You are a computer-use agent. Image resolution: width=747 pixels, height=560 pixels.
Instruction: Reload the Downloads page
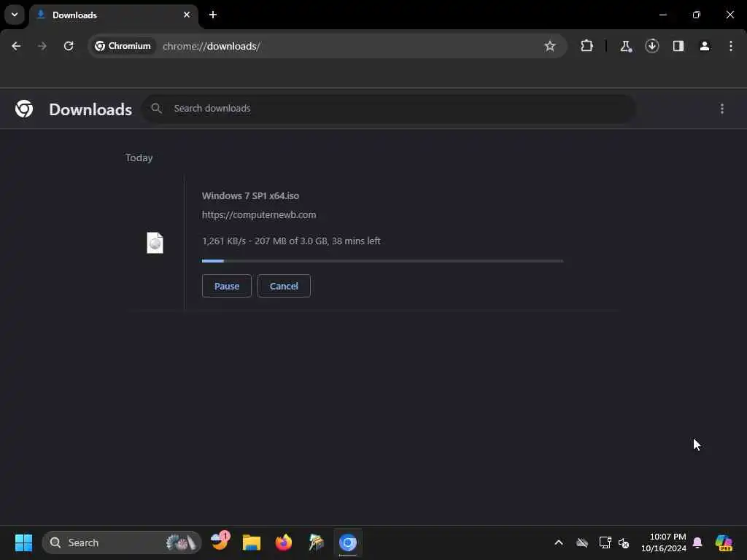pyautogui.click(x=69, y=46)
